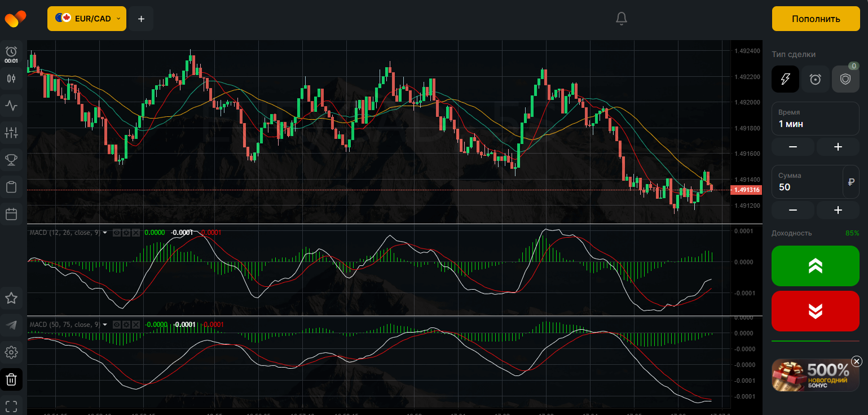868x415 pixels.
Task: Open chart settings sliders icon
Action: 11,133
